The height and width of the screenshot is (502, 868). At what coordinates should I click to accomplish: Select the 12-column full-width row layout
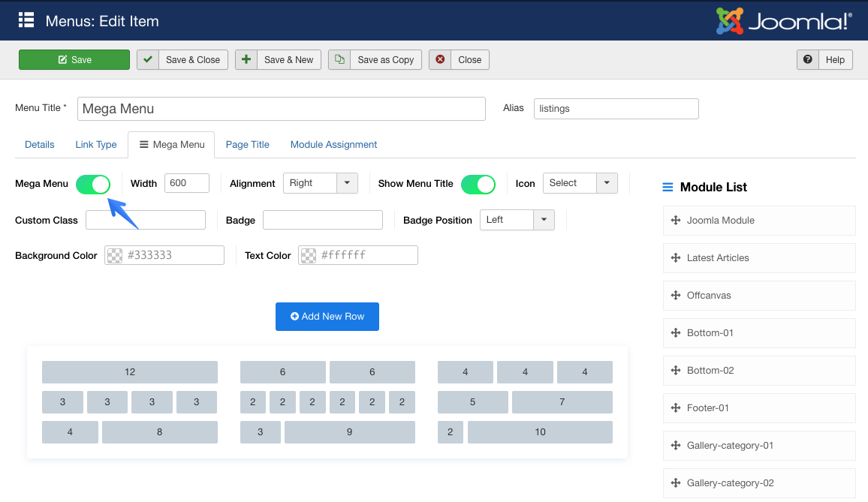[130, 372]
